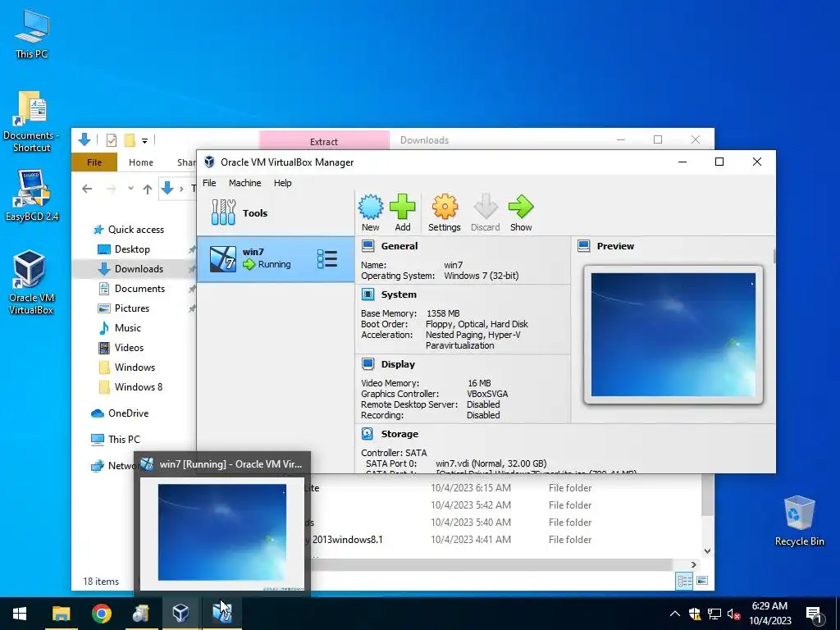Screen dimensions: 840x630
Task: Click the General section header
Action: (399, 246)
